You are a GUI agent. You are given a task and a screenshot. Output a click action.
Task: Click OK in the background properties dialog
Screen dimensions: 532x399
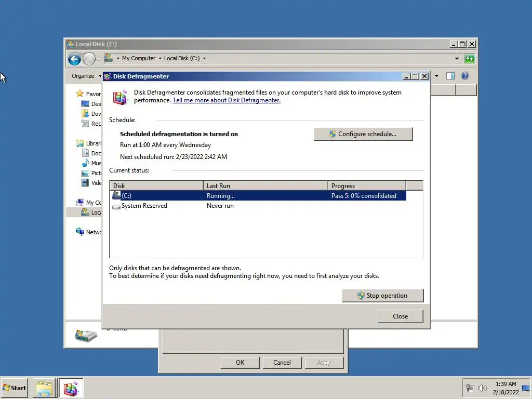240,363
